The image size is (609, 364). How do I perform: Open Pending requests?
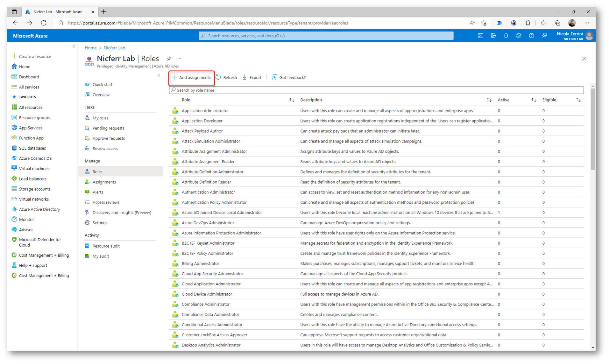click(108, 128)
